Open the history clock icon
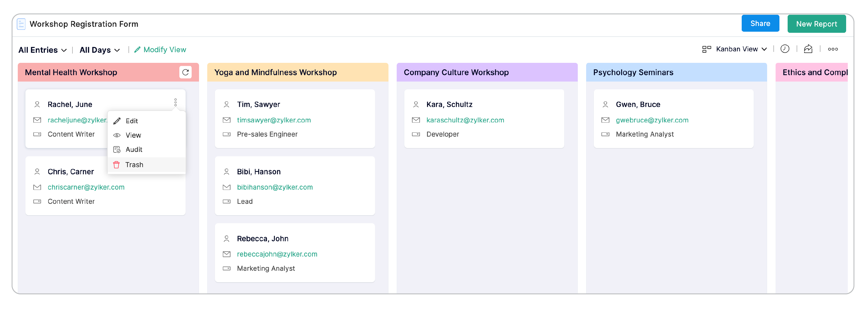This screenshot has height=309, width=868. [x=785, y=49]
